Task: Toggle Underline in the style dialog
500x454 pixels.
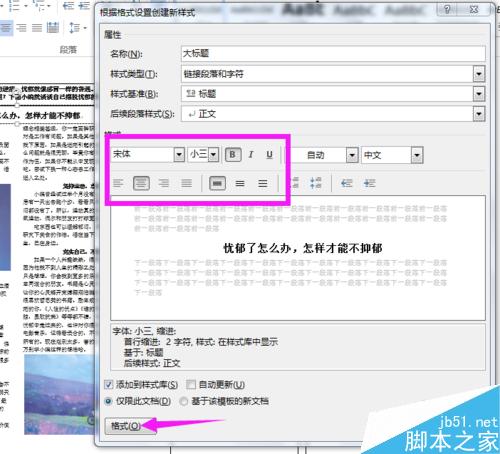Action: click(269, 155)
